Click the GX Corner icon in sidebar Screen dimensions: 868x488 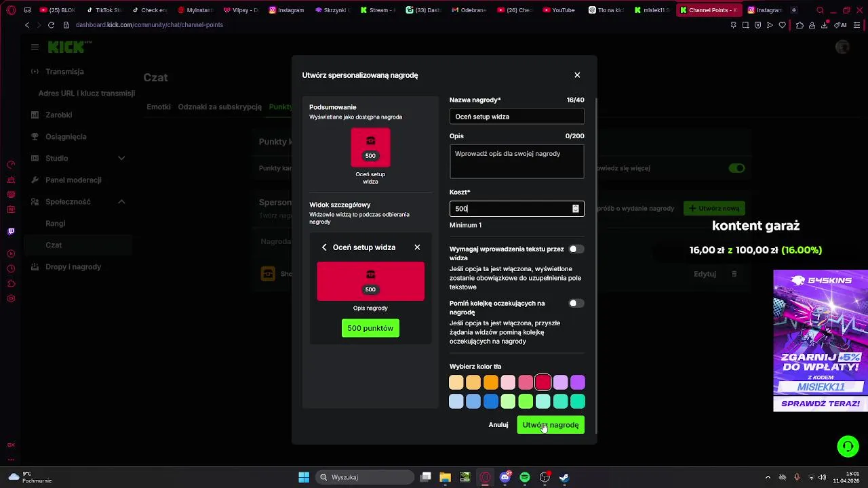click(x=11, y=445)
